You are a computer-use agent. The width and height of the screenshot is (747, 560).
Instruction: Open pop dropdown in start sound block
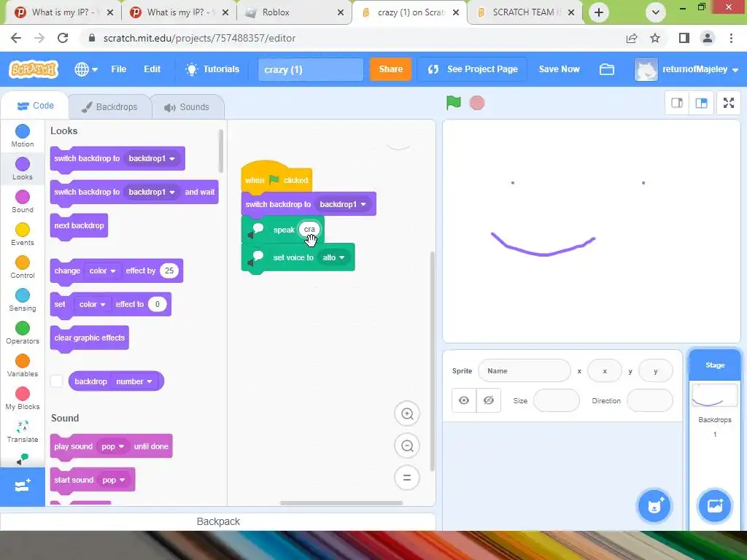click(x=113, y=480)
